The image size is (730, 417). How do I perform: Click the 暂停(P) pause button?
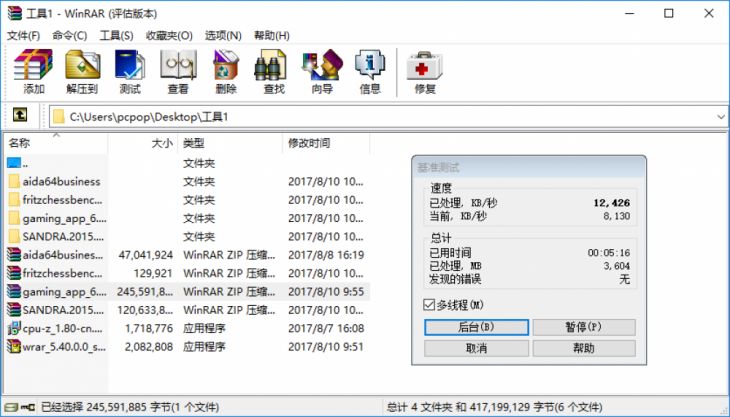coord(584,327)
